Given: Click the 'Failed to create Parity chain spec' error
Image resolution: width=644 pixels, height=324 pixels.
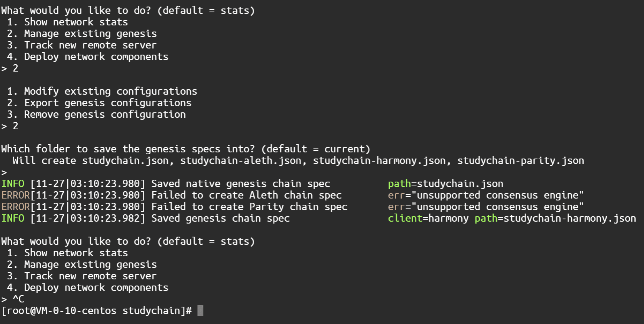Looking at the screenshot, I should click(x=249, y=207).
